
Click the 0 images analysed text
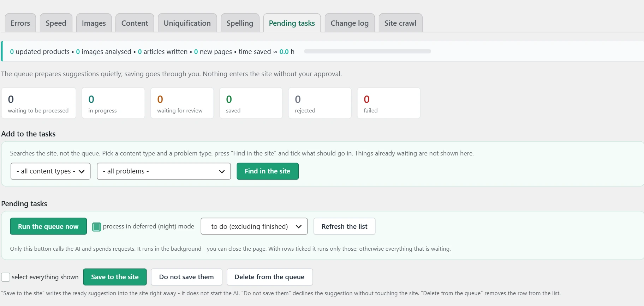point(103,52)
